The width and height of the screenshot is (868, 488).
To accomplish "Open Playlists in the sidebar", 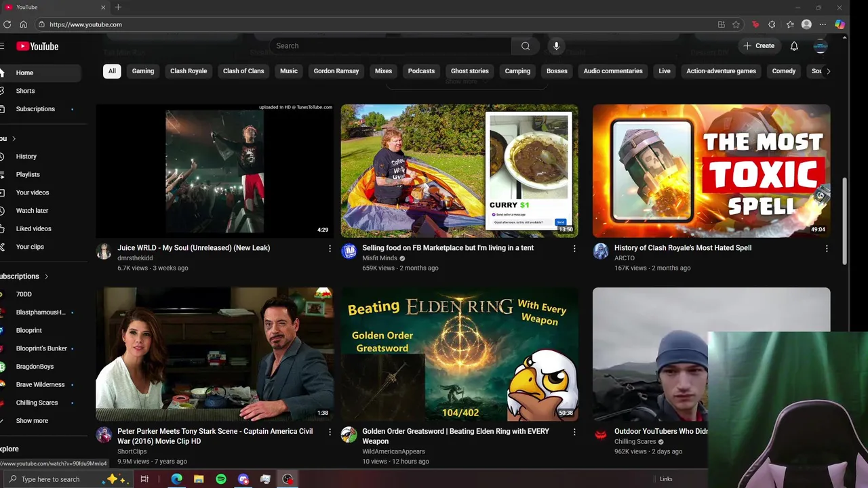I will pyautogui.click(x=28, y=175).
